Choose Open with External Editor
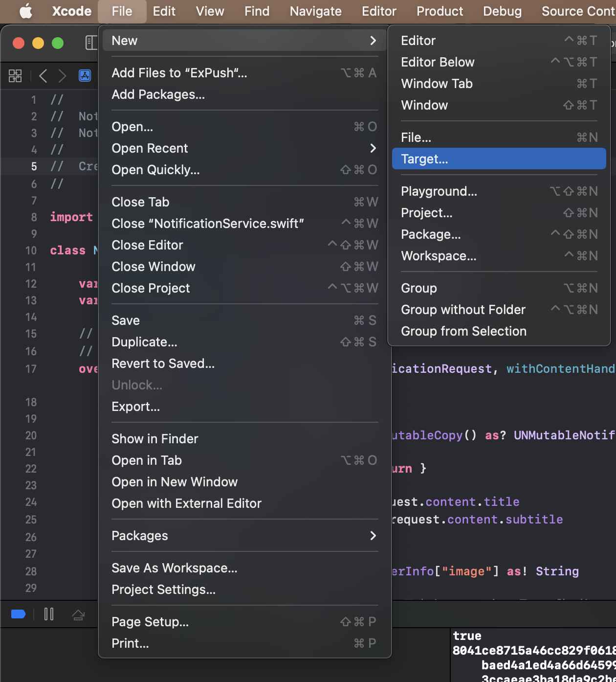 [245, 503]
